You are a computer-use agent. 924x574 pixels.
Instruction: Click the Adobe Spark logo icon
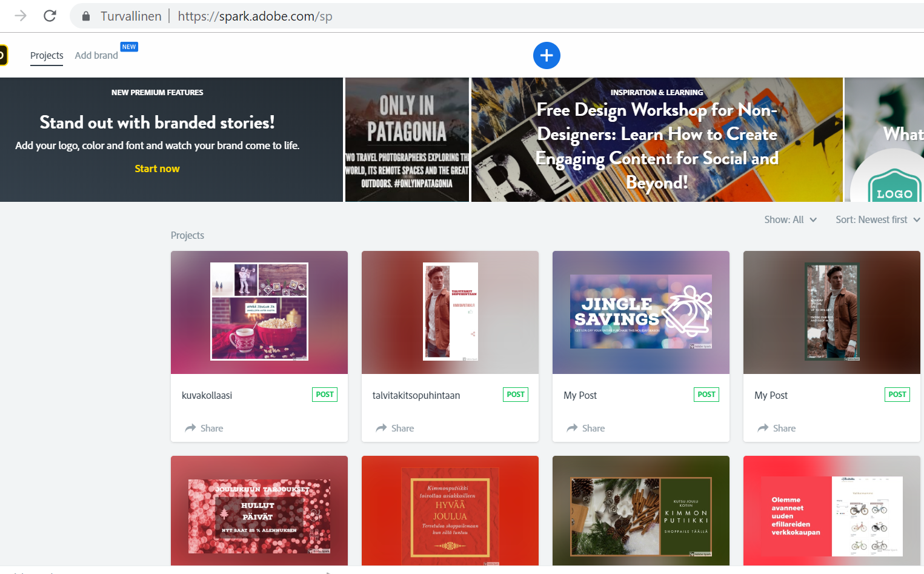pyautogui.click(x=3, y=55)
